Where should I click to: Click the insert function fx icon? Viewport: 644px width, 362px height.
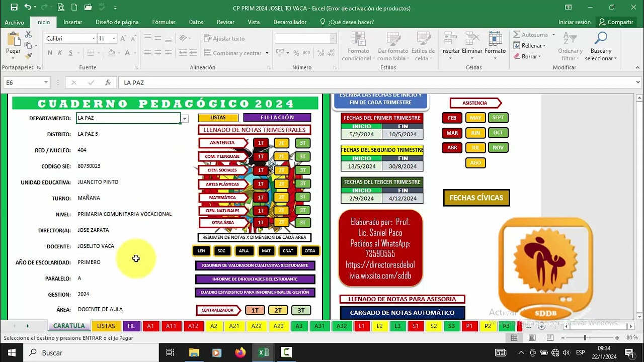point(108,82)
